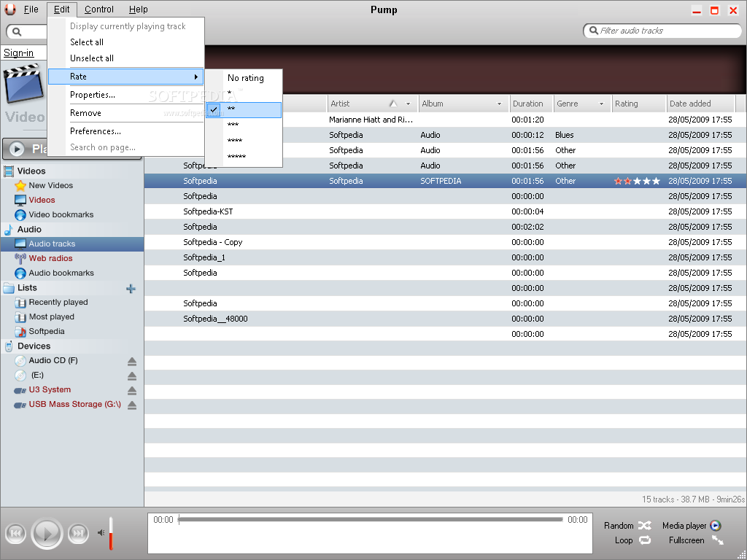Open the Album column dropdown arrow
Viewport: 747px width, 560px height.
pos(499,104)
